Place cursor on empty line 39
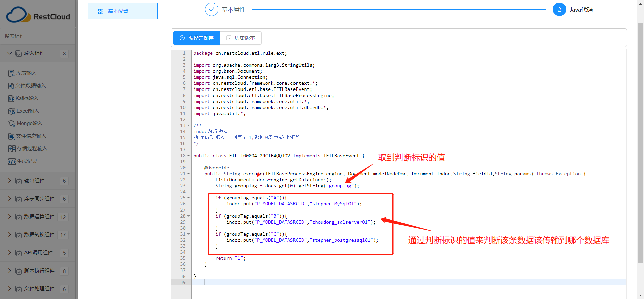 pyautogui.click(x=409, y=283)
